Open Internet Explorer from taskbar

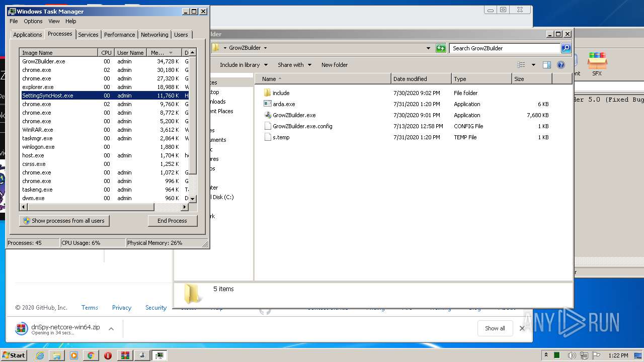[x=40, y=355]
